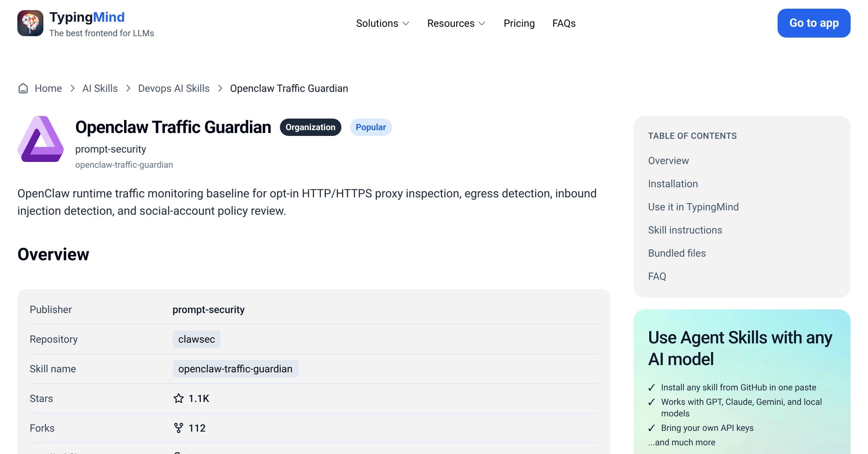The image size is (868, 454).
Task: Click the home icon in the breadcrumb
Action: [23, 89]
